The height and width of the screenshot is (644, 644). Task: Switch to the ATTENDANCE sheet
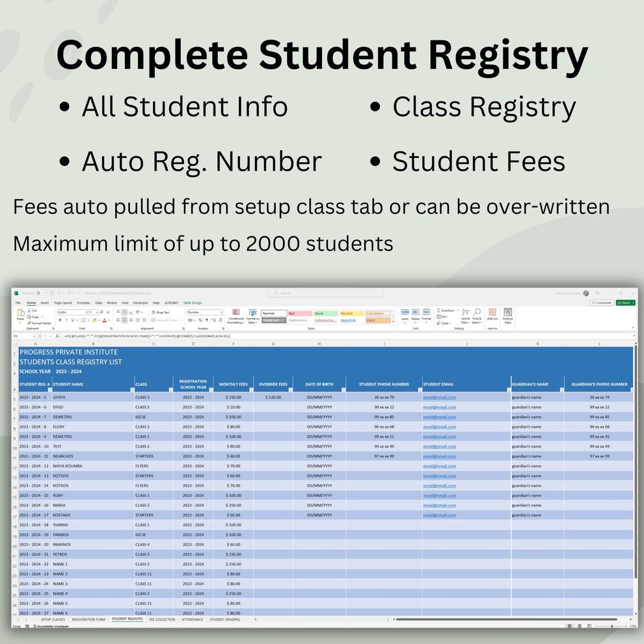tap(192, 619)
